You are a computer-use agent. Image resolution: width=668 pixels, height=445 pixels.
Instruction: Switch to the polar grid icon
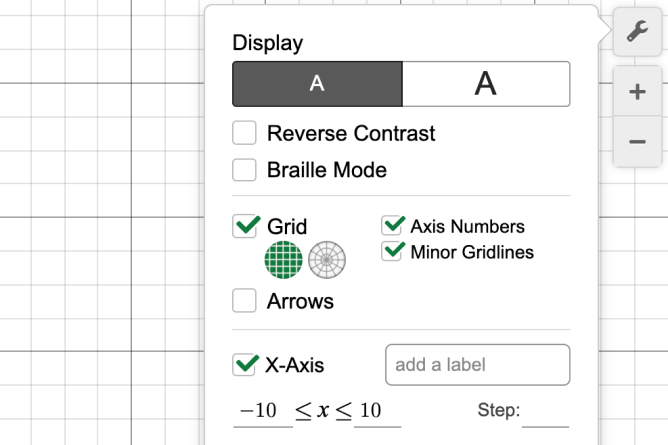coord(327,260)
